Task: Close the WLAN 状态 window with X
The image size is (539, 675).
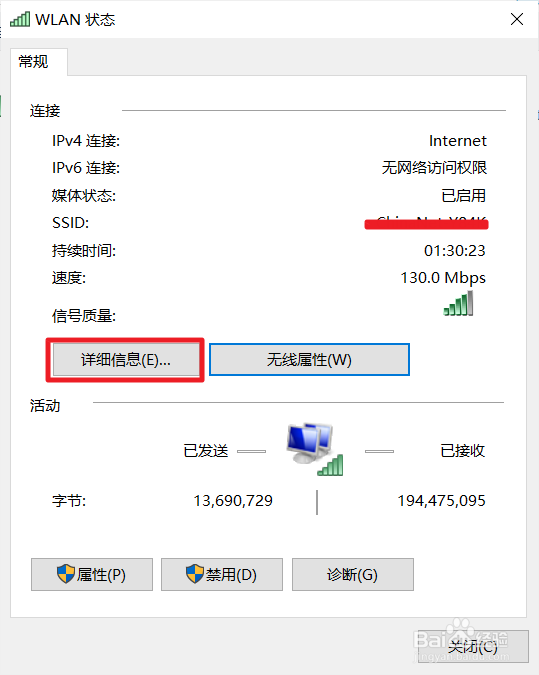Action: click(x=517, y=19)
